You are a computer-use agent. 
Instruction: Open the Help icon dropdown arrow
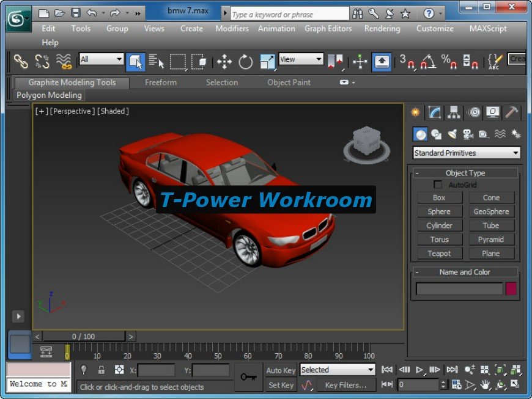pos(440,13)
